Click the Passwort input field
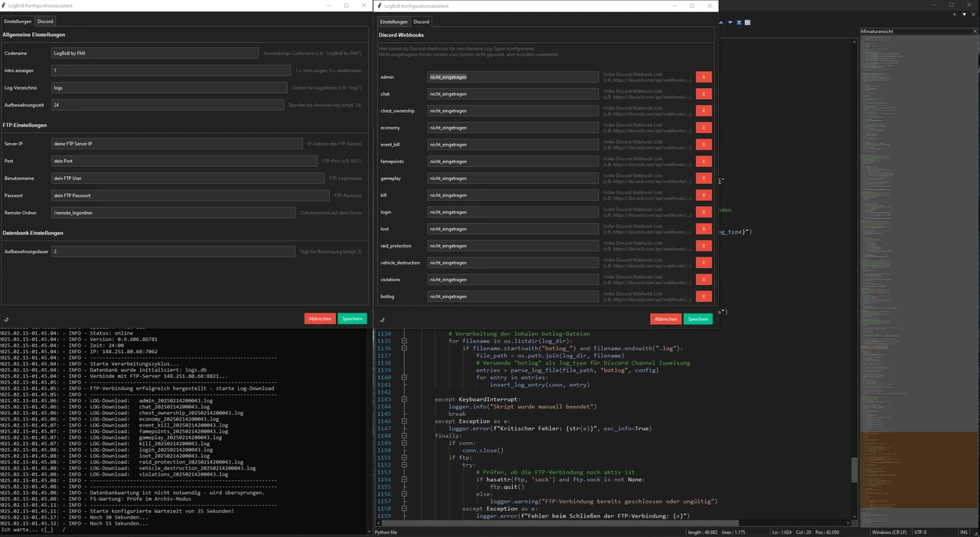This screenshot has height=537, width=980. pyautogui.click(x=190, y=195)
